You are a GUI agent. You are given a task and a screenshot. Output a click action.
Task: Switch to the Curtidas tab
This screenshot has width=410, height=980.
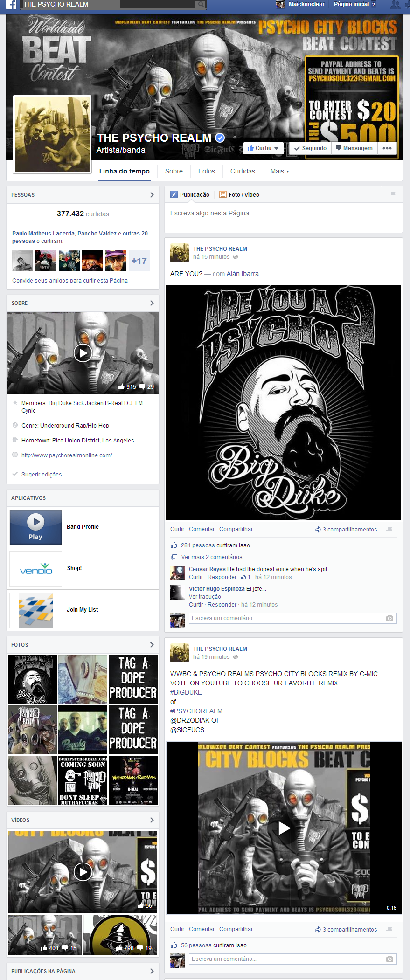pos(243,171)
